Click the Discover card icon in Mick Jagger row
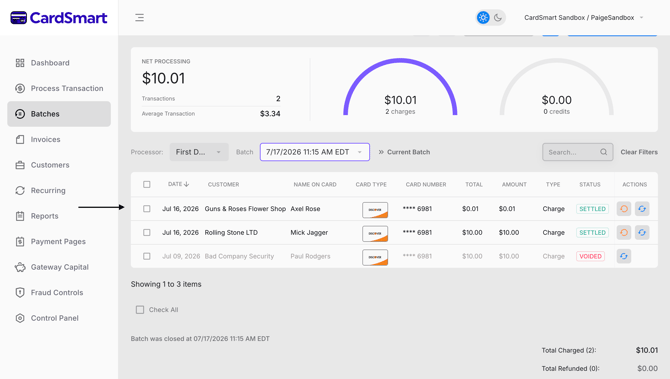 tap(375, 234)
